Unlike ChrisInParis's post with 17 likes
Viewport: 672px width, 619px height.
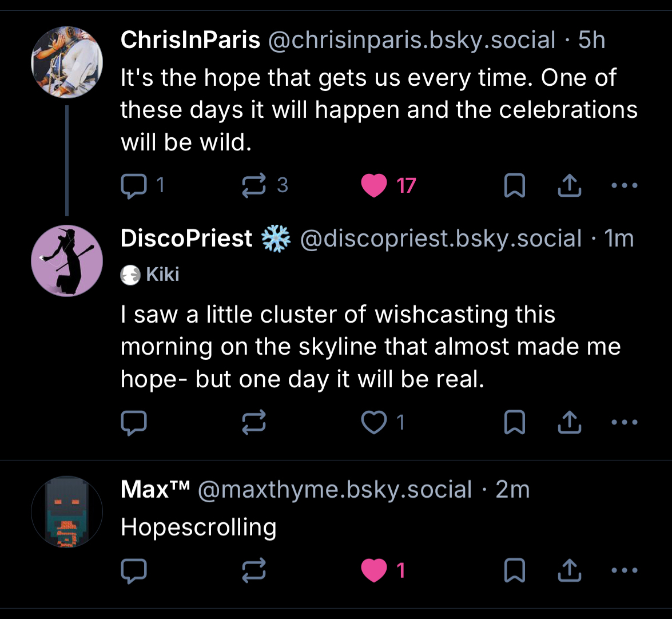[x=375, y=186]
